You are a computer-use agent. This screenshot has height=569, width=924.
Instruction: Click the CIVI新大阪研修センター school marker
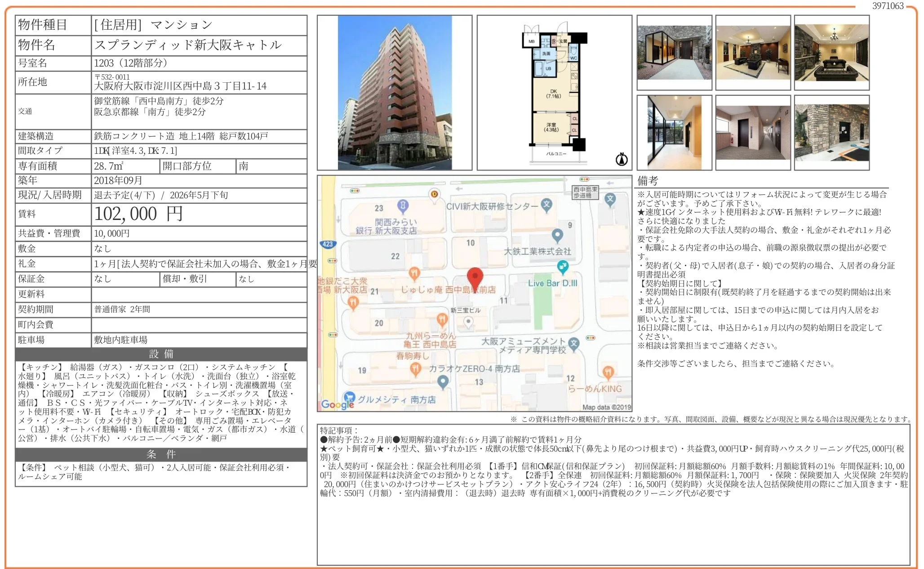[546, 205]
